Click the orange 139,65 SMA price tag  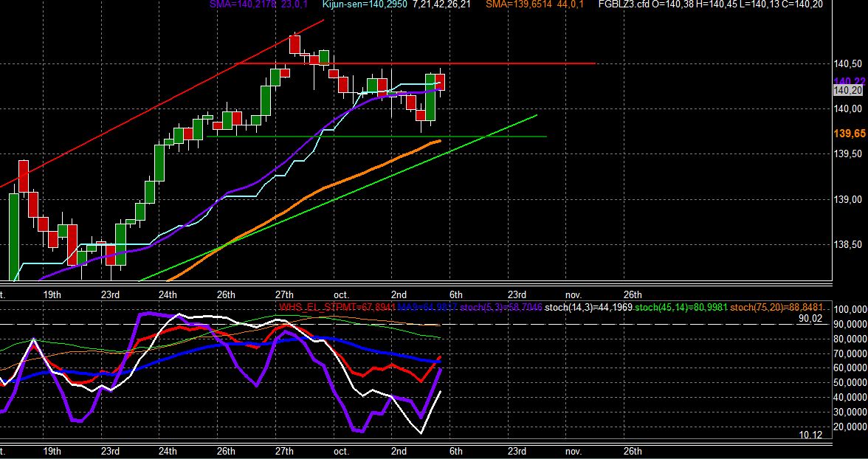tap(849, 134)
